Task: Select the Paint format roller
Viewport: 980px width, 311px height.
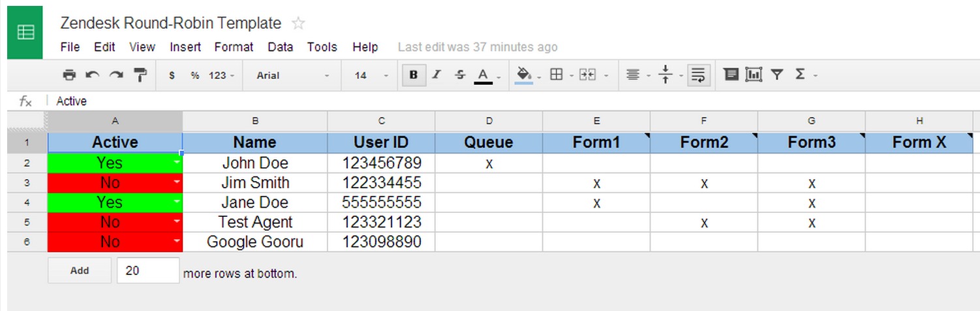Action: pyautogui.click(x=140, y=75)
